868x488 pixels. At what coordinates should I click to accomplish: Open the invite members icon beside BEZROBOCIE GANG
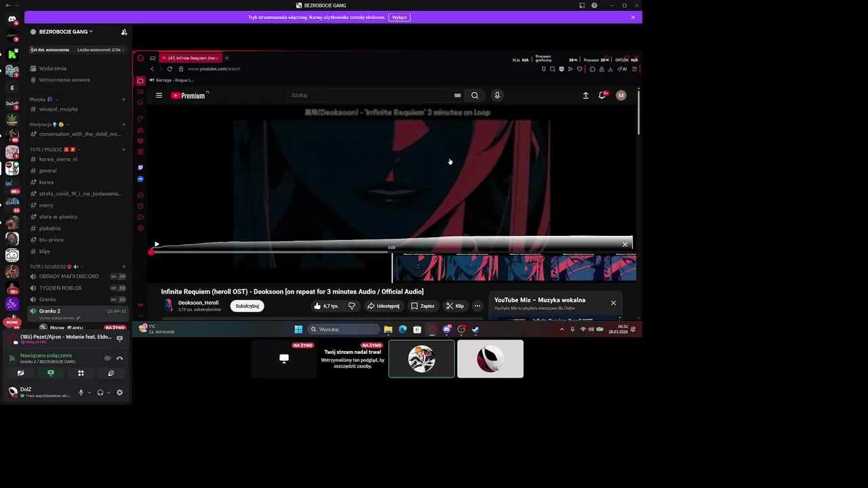click(x=123, y=32)
